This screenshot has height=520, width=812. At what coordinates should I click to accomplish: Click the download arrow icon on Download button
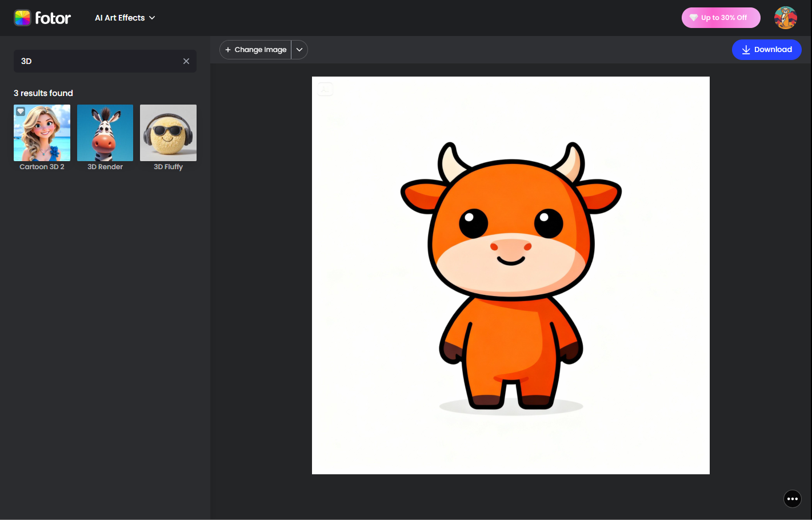746,50
